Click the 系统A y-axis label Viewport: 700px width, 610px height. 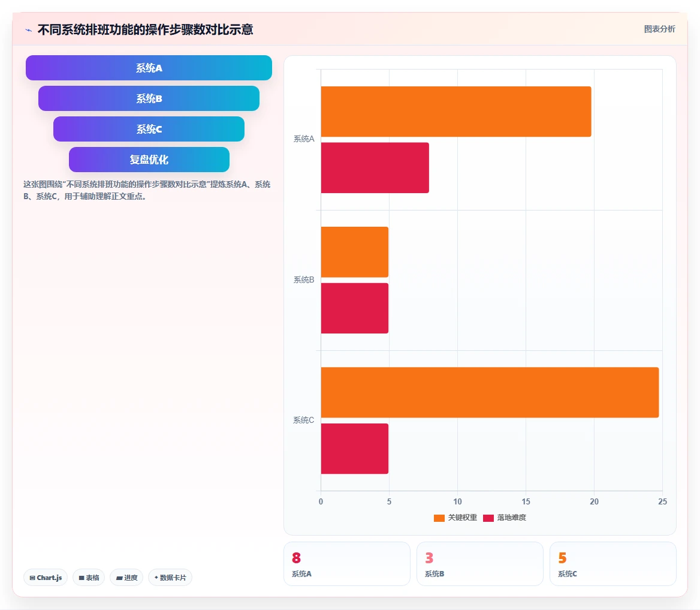(x=304, y=139)
